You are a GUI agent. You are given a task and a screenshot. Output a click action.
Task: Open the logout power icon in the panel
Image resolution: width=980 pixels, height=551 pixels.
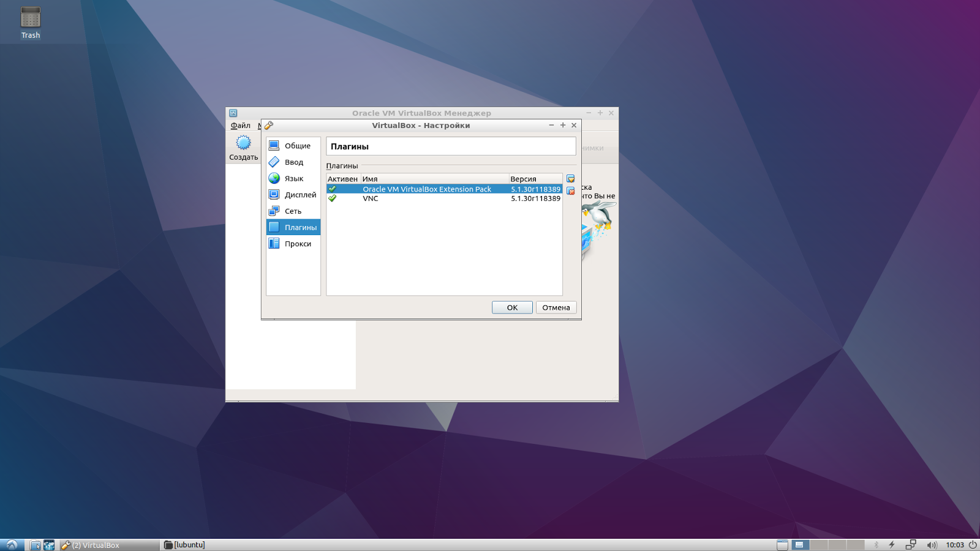973,545
